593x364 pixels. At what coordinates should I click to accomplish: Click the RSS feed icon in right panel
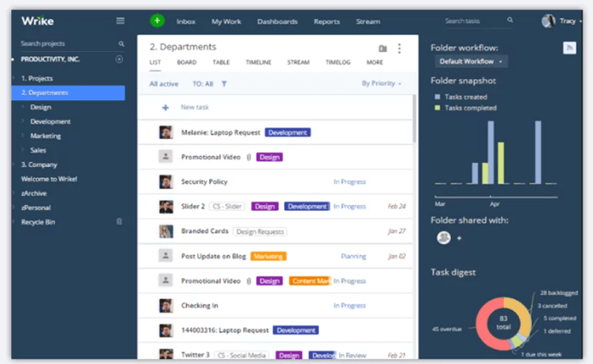point(569,48)
